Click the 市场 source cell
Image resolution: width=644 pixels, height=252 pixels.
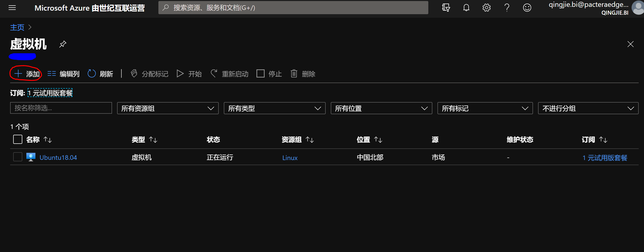click(x=438, y=158)
